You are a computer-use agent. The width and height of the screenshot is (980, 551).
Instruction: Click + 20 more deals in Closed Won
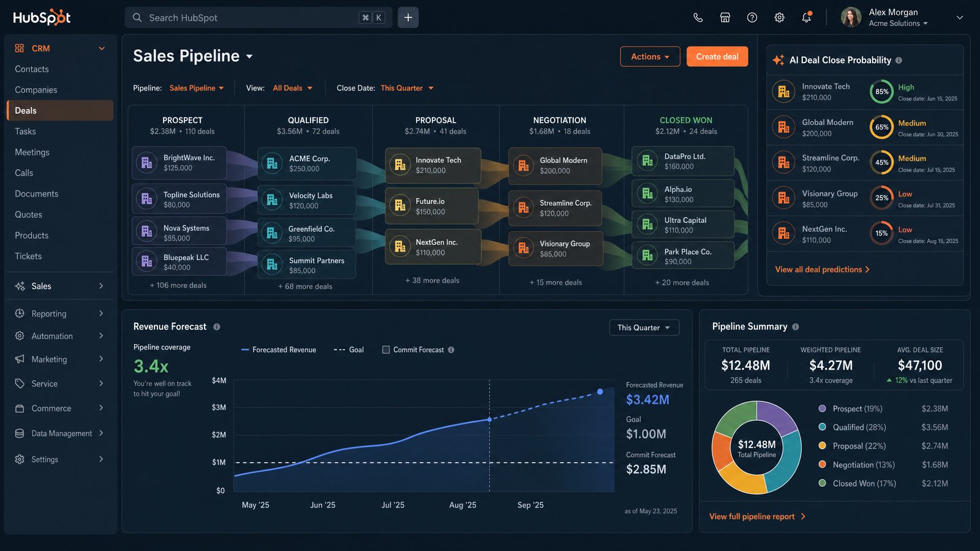682,283
